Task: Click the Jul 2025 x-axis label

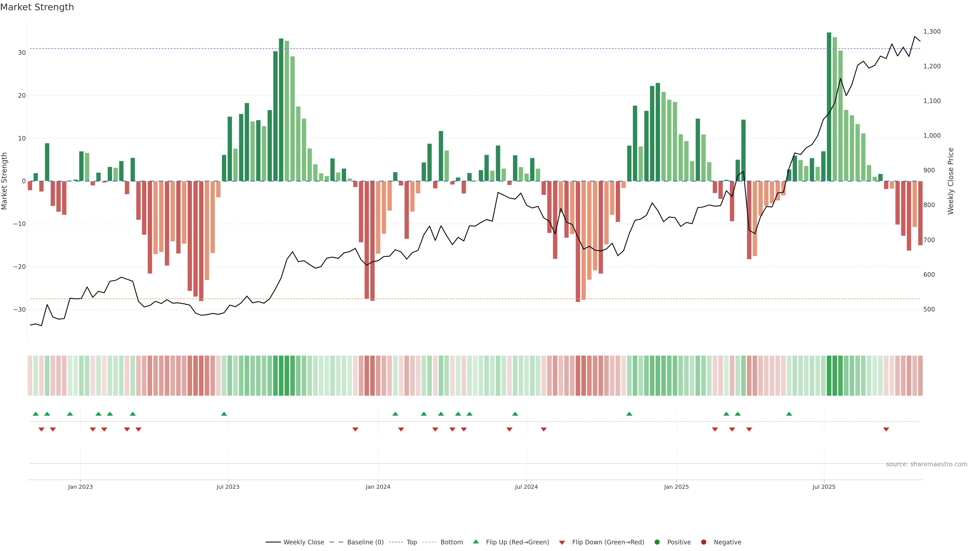Action: click(x=824, y=487)
